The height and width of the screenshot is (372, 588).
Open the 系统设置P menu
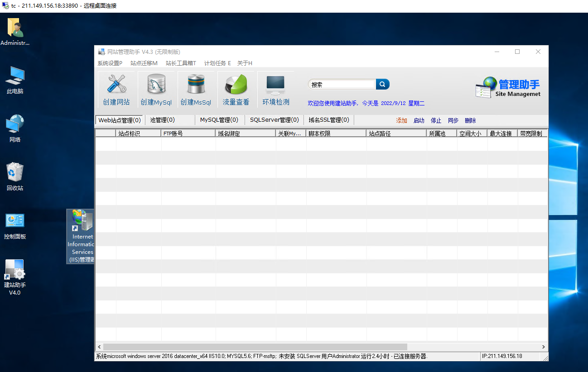point(110,63)
